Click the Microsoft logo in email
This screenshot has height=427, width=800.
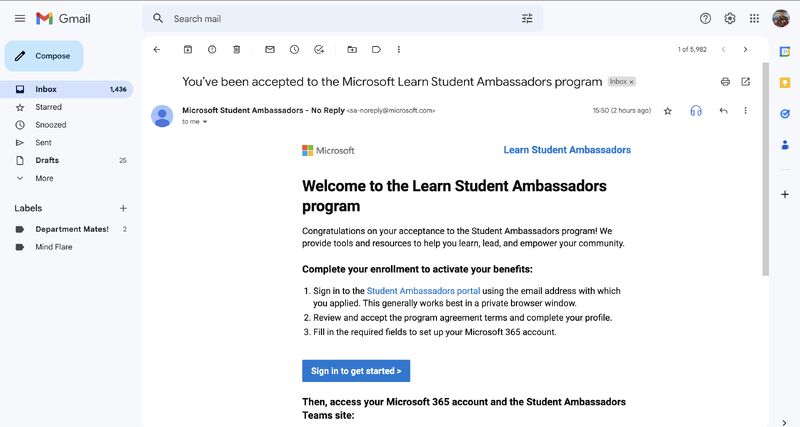pyautogui.click(x=328, y=150)
